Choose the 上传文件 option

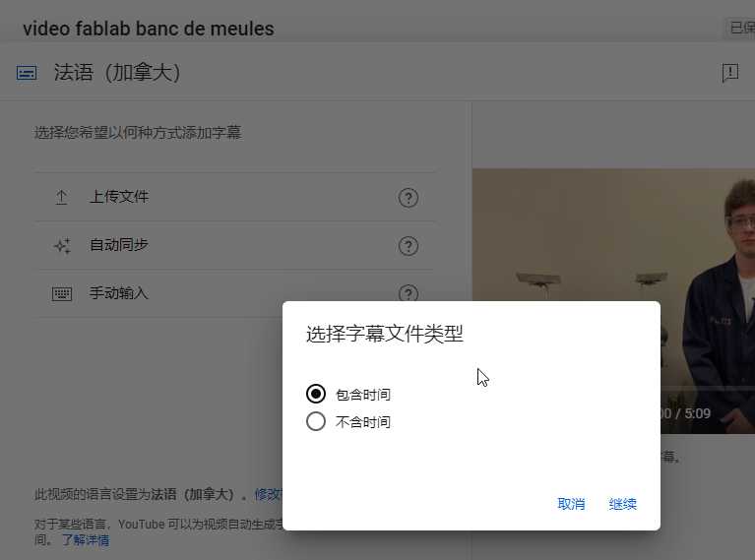tap(235, 198)
